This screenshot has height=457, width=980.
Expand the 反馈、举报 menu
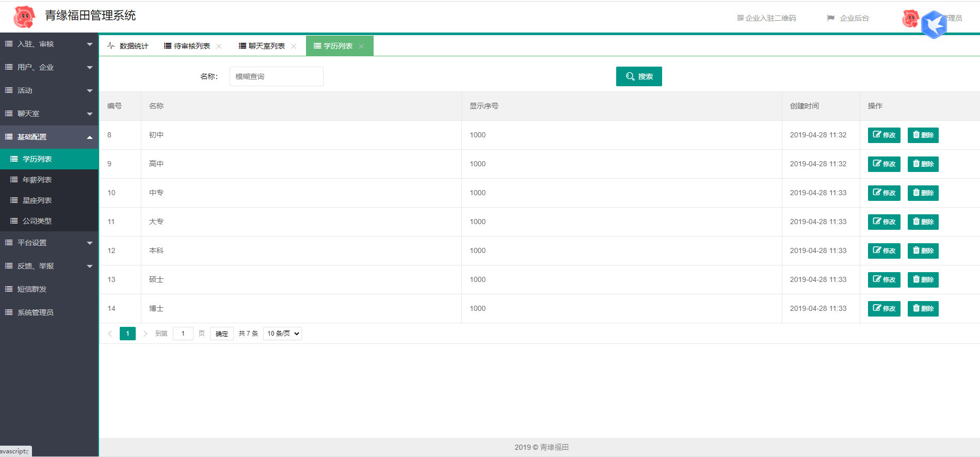pos(49,266)
